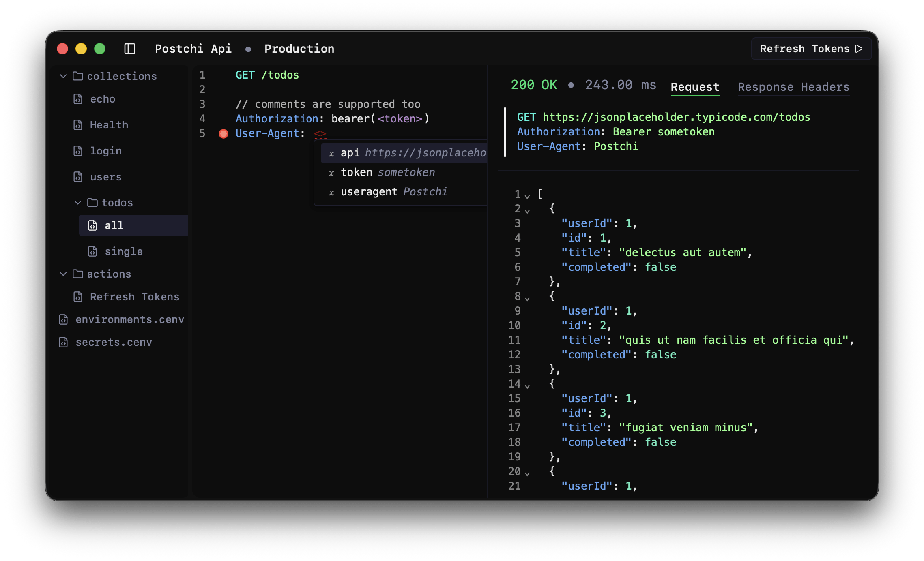Switch to the Response Headers tab

[793, 87]
